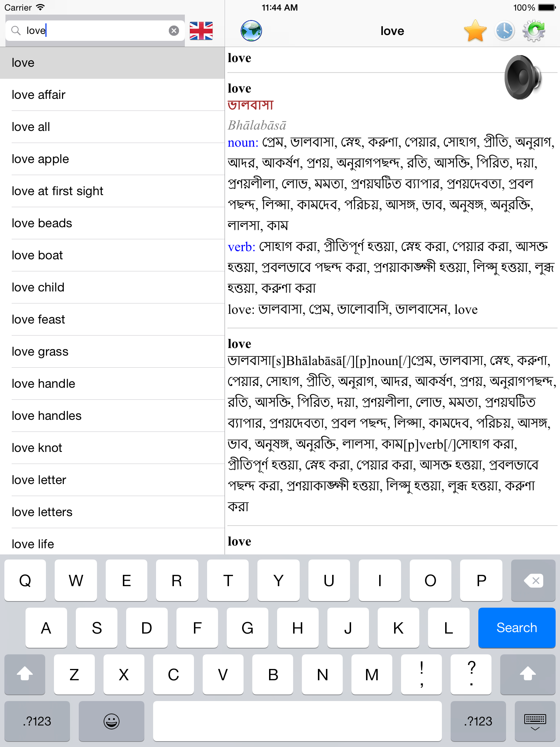Select 'love feast' entry

(x=112, y=320)
